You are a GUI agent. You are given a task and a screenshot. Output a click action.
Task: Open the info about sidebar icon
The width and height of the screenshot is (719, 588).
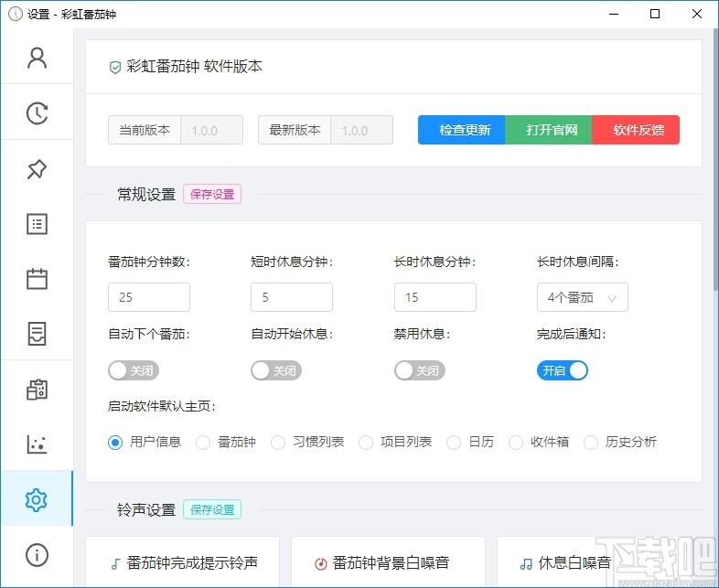click(x=37, y=554)
